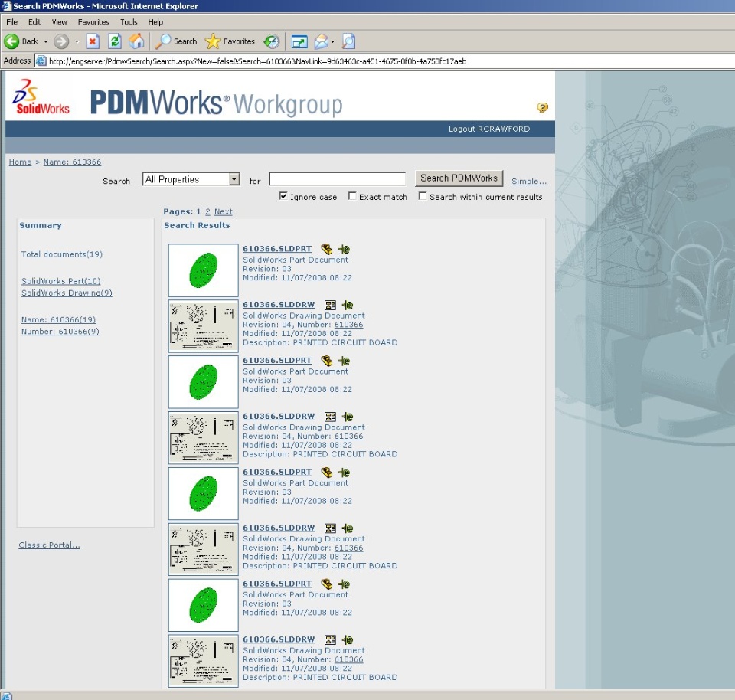
Task: Open the Back button history dropdown arrow
Action: [45, 41]
